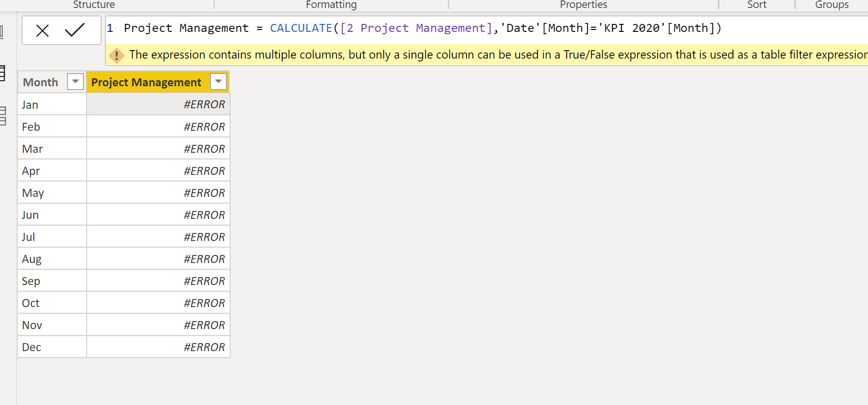
Task: Click the [2 Project Management] measure reference
Action: (416, 28)
